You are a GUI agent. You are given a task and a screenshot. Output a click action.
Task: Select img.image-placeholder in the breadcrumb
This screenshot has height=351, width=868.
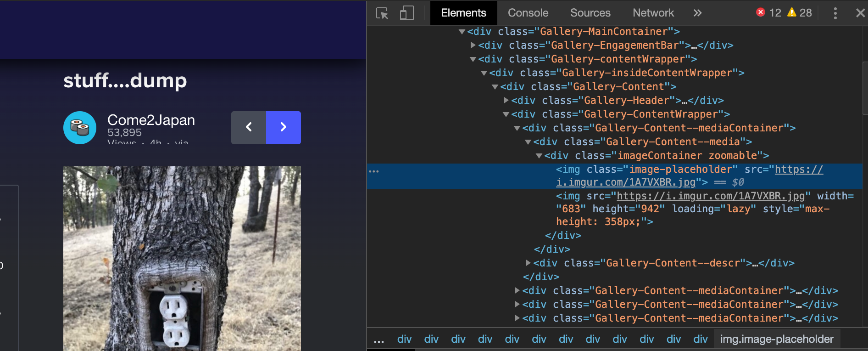(777, 339)
